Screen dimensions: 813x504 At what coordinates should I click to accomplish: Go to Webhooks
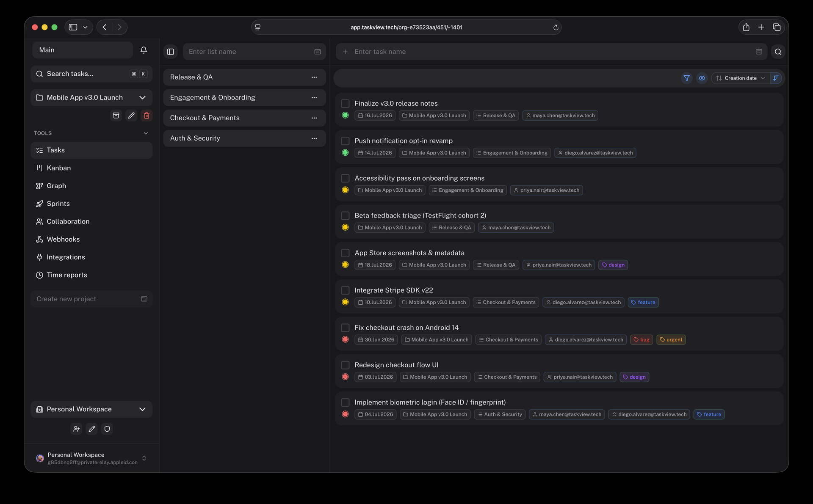91,239
